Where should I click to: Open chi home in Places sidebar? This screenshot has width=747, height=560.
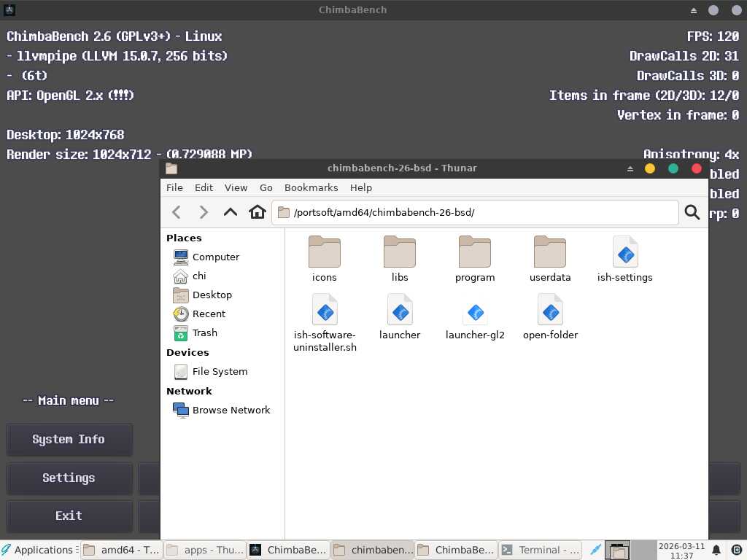190,276
